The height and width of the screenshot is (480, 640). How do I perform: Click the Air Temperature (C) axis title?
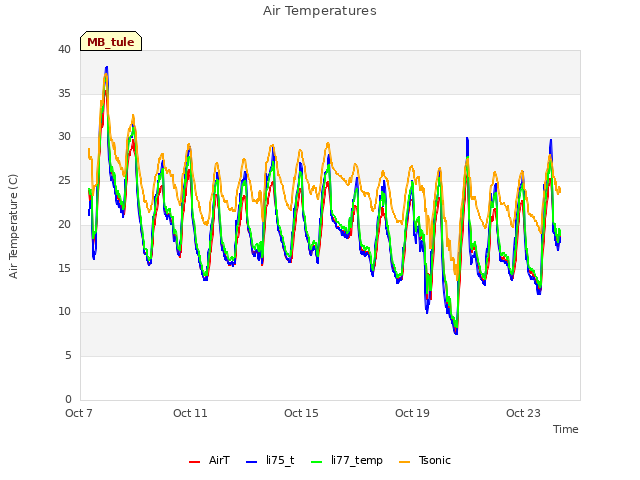[13, 226]
